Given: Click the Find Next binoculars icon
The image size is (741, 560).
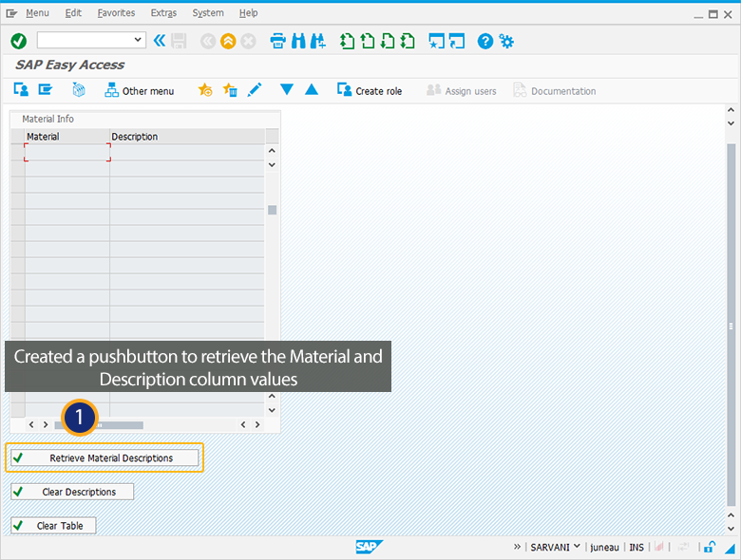Looking at the screenshot, I should click(x=318, y=41).
